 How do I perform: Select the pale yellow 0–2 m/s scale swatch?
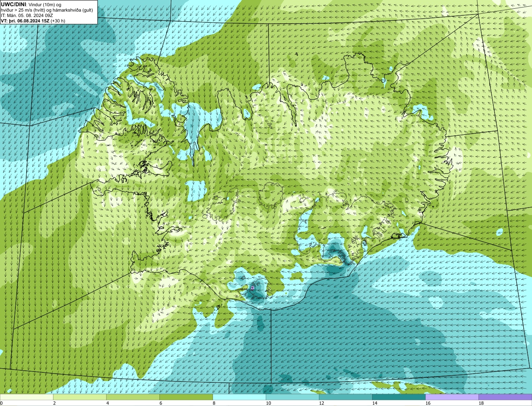[27, 397]
